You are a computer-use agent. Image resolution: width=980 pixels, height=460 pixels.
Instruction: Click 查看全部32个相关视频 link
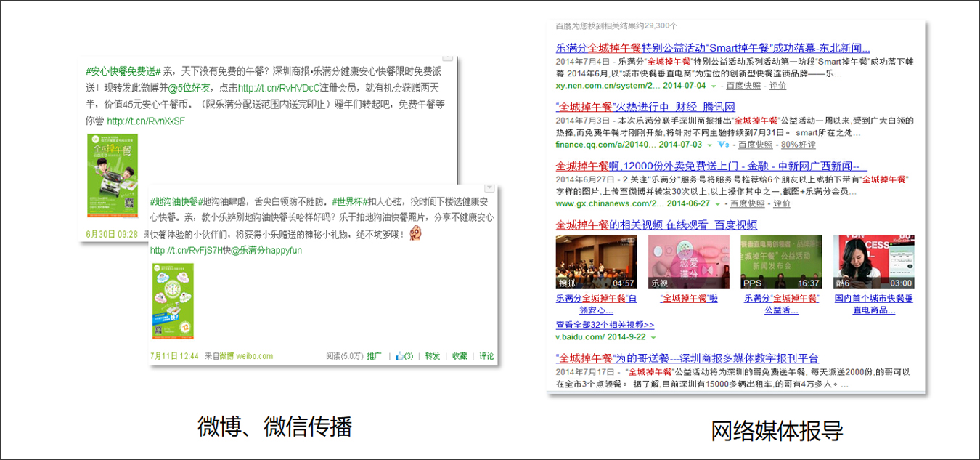(x=605, y=325)
